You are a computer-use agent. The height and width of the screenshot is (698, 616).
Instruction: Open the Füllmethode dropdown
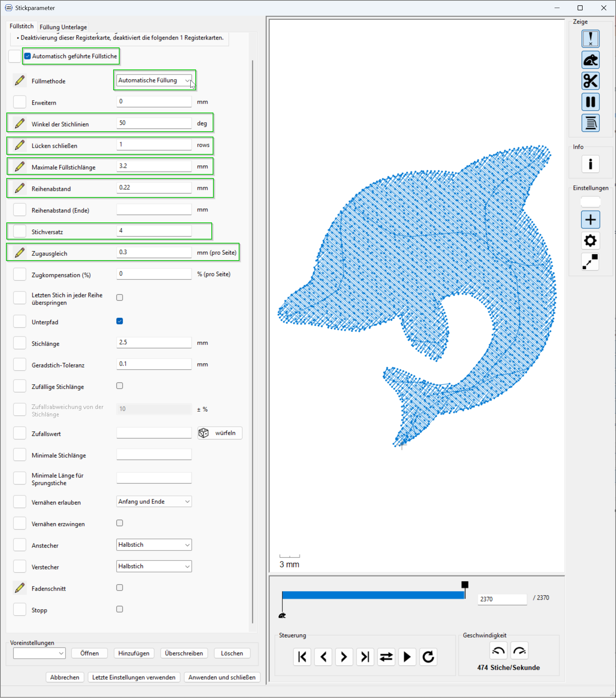[x=154, y=80]
